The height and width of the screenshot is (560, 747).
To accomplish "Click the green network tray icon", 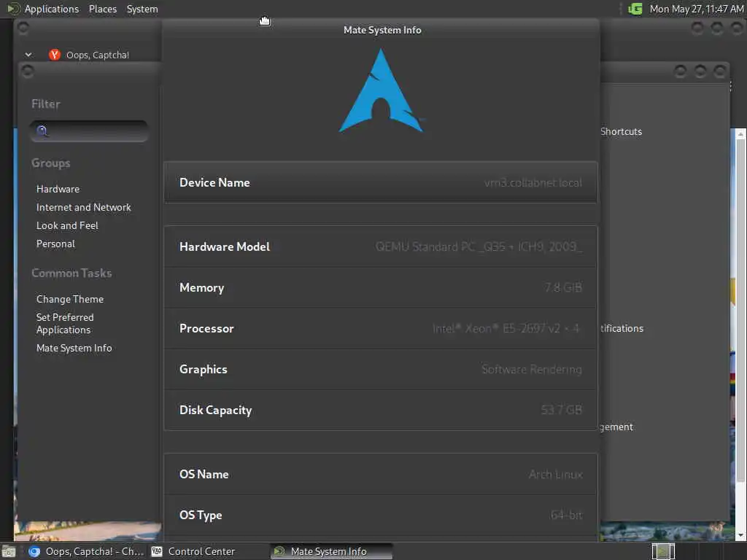I will click(x=635, y=9).
